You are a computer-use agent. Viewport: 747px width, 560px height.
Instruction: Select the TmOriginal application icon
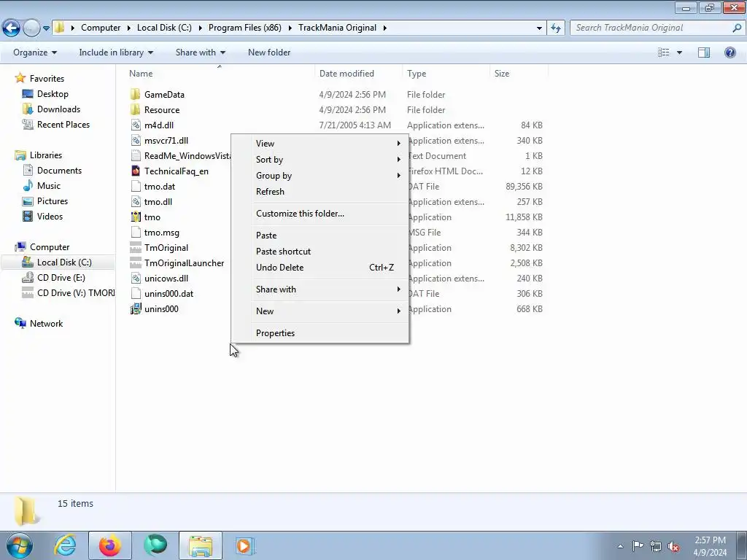136,248
